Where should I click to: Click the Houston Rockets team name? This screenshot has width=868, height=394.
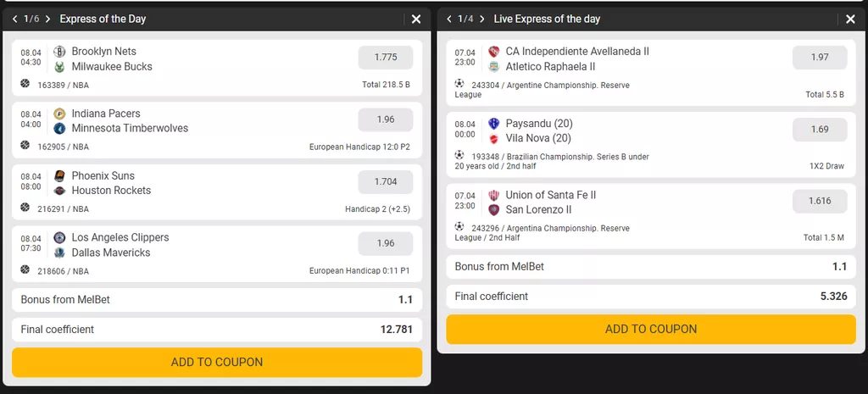tap(111, 191)
